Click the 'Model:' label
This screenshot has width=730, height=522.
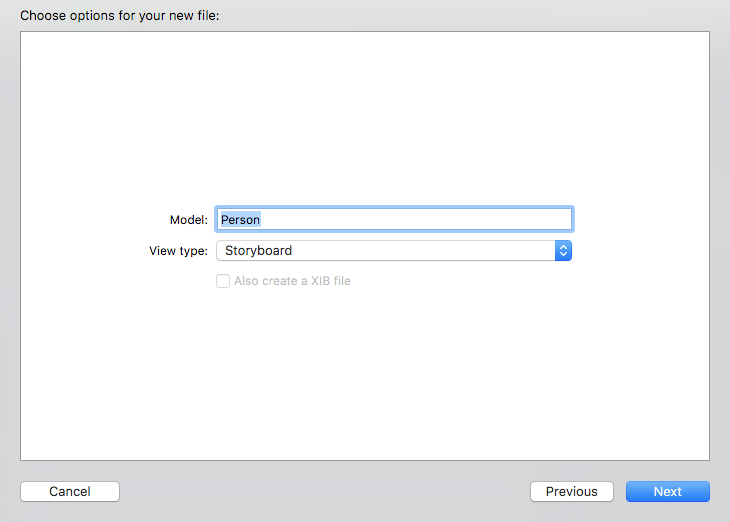coord(188,219)
